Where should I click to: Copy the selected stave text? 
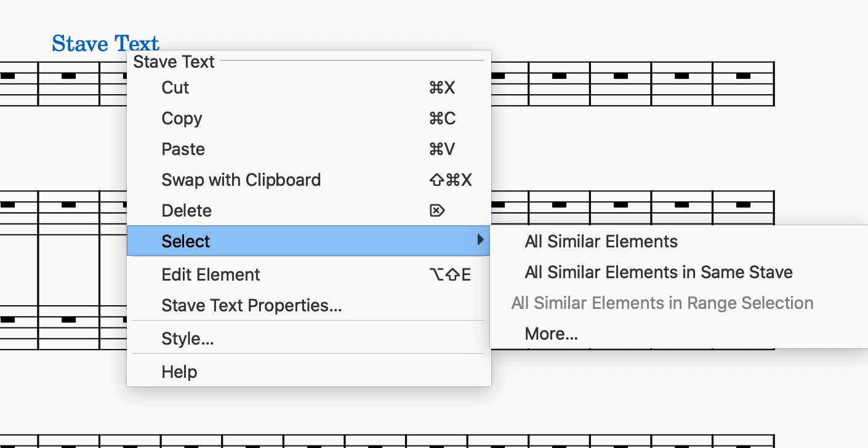[x=182, y=118]
